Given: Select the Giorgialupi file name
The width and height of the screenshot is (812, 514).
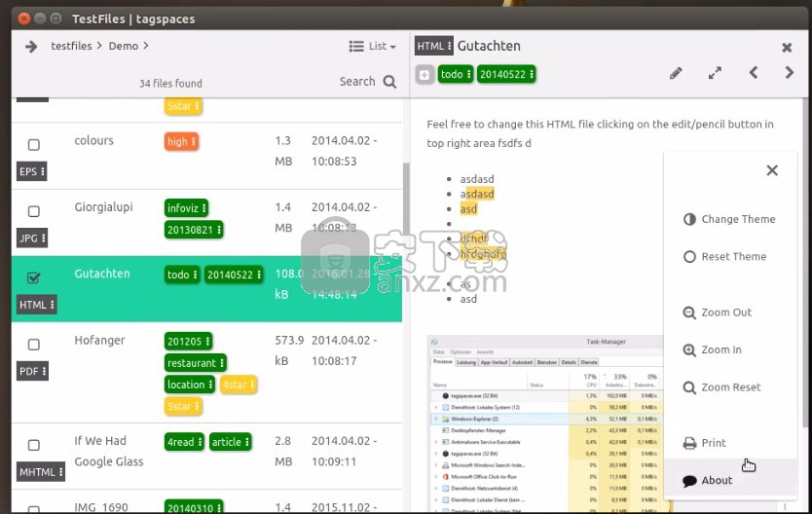Looking at the screenshot, I should [103, 207].
